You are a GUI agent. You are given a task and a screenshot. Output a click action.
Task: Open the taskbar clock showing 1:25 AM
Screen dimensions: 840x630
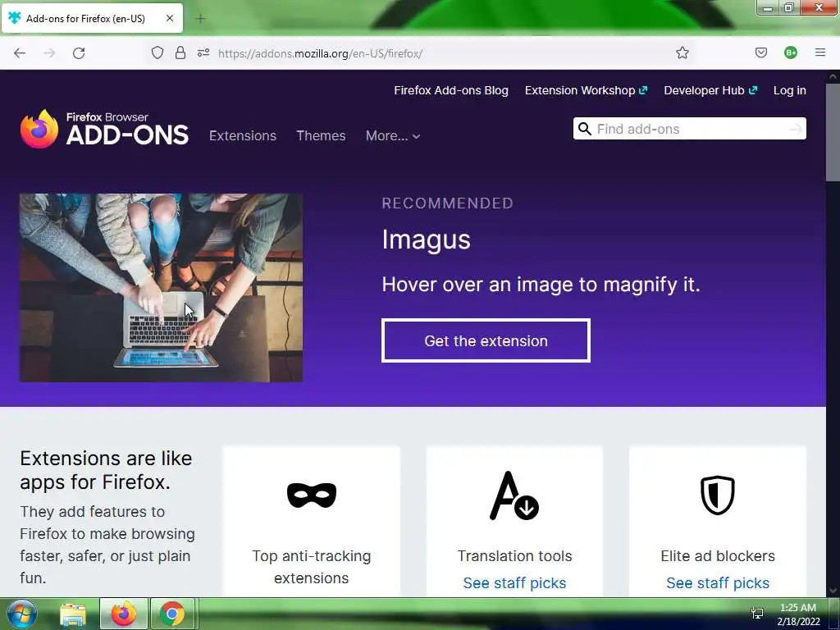(798, 614)
